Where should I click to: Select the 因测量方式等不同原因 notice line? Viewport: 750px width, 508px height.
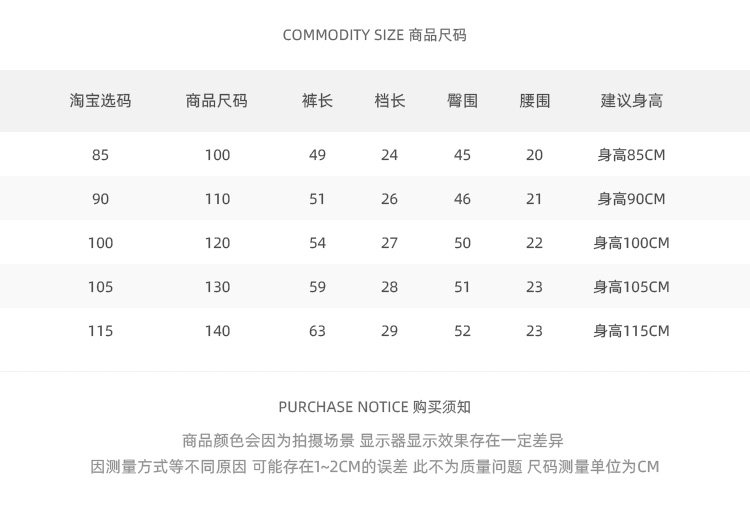tap(374, 467)
